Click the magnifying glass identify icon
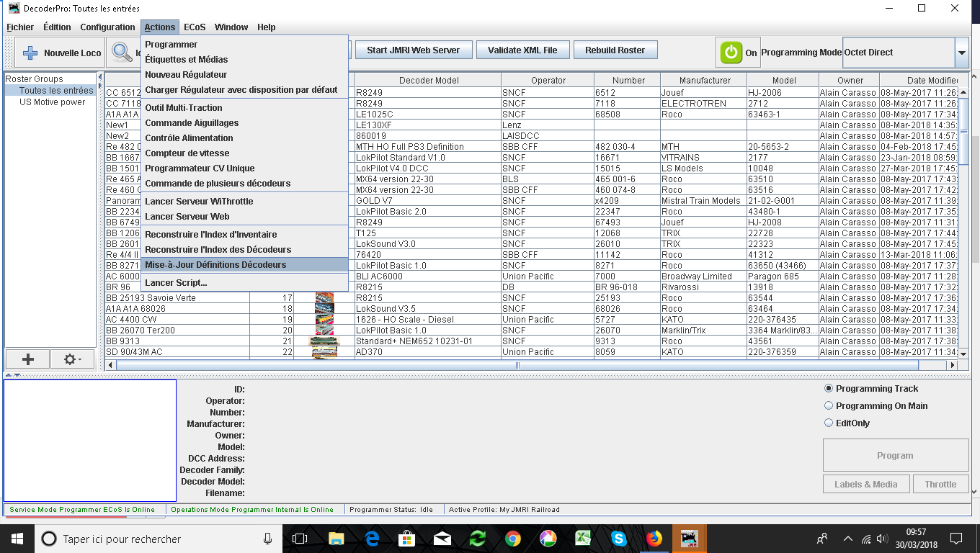The width and height of the screenshot is (980, 553). 123,53
